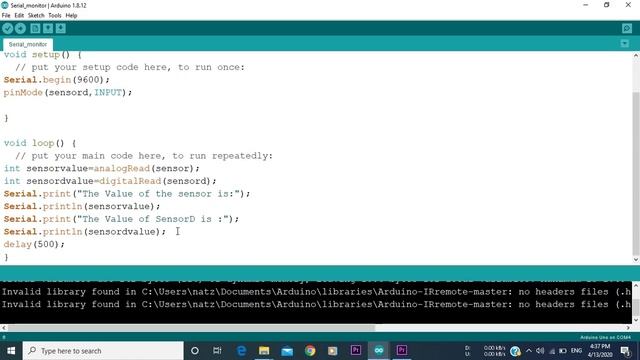Click the Arduino IDE taskbar icon
The width and height of the screenshot is (640, 360).
(x=379, y=351)
